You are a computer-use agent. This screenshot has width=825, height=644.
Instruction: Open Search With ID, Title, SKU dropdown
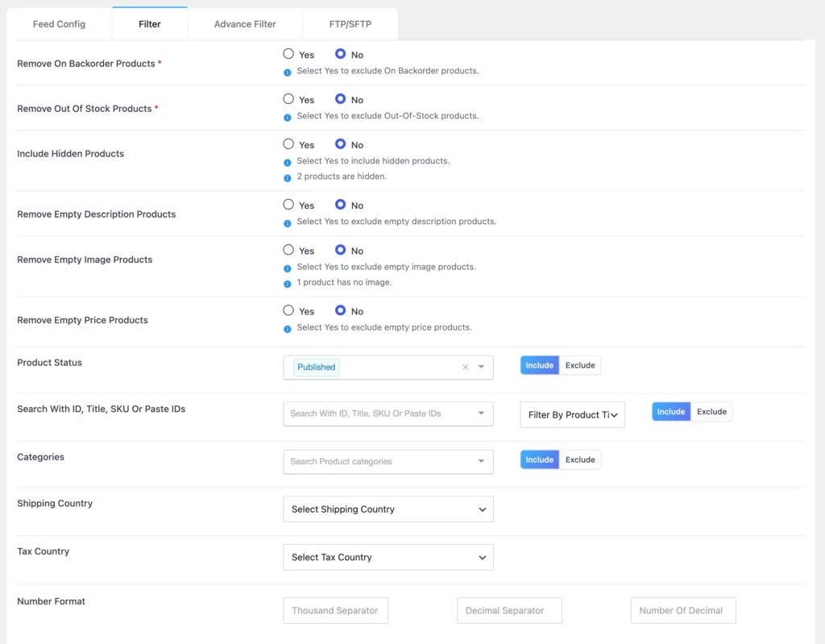(x=388, y=414)
